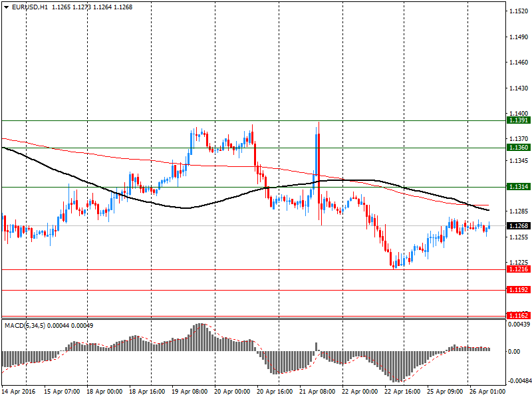Select the 1.1314 green level label
The width and height of the screenshot is (532, 399).
519,187
